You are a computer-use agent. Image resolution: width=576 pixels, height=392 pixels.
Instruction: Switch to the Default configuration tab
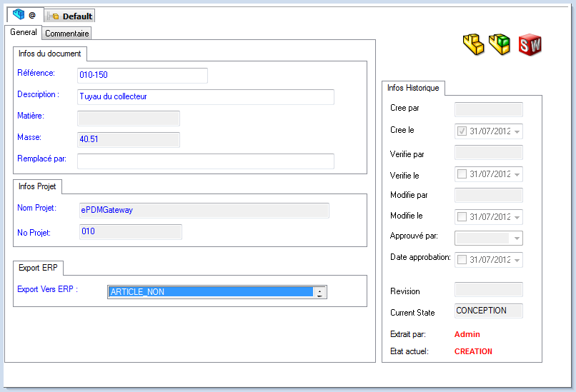[x=70, y=16]
